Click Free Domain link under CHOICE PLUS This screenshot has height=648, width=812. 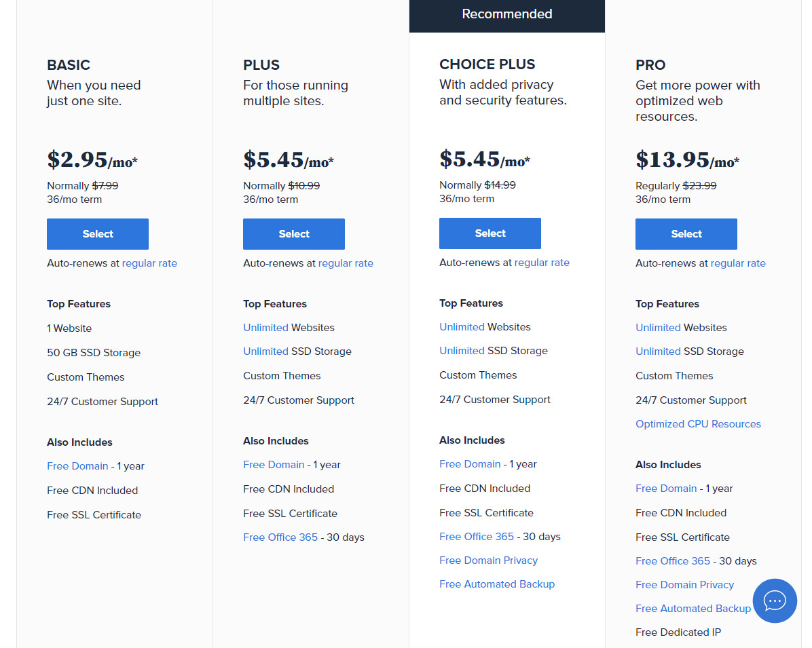pos(470,463)
